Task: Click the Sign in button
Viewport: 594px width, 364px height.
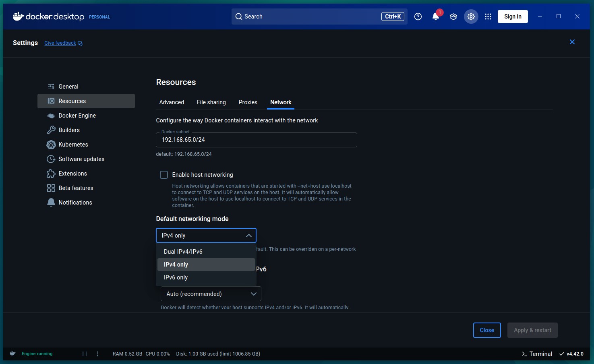Action: point(513,17)
